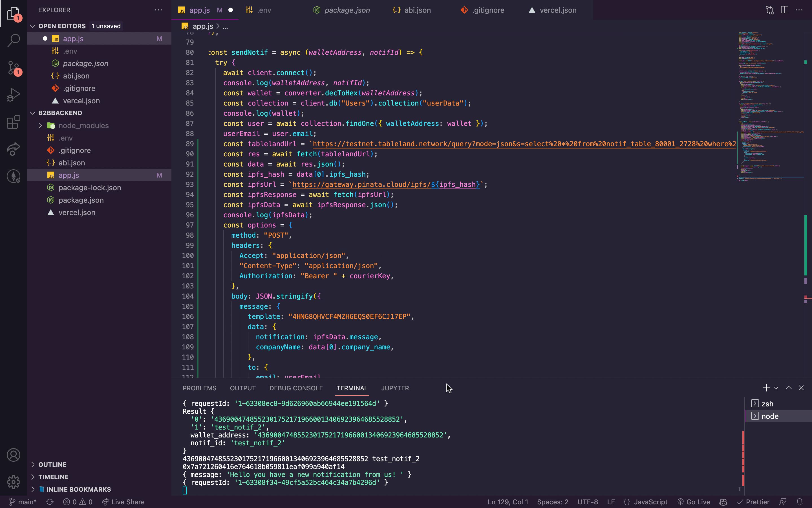This screenshot has height=508, width=812.
Task: Click Ln 129, Col 1 cursor position
Action: (x=508, y=502)
